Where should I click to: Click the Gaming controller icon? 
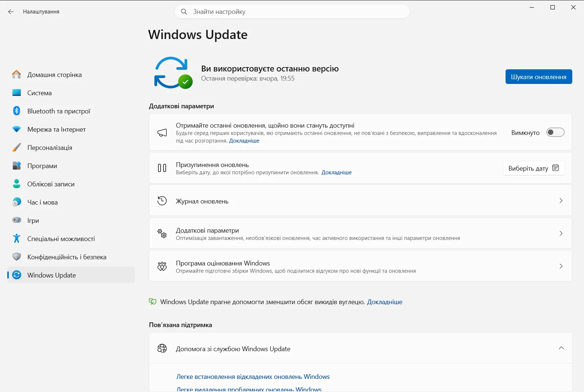click(16, 220)
